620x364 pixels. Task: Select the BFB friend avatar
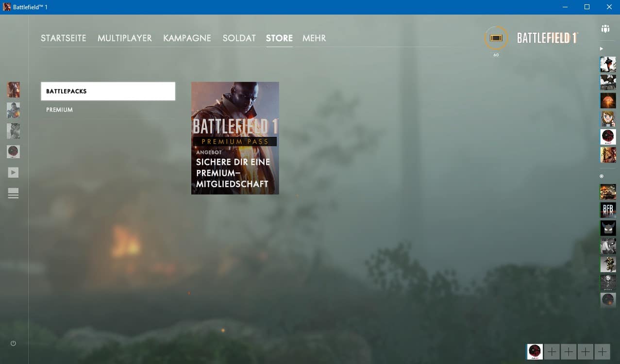(x=608, y=210)
